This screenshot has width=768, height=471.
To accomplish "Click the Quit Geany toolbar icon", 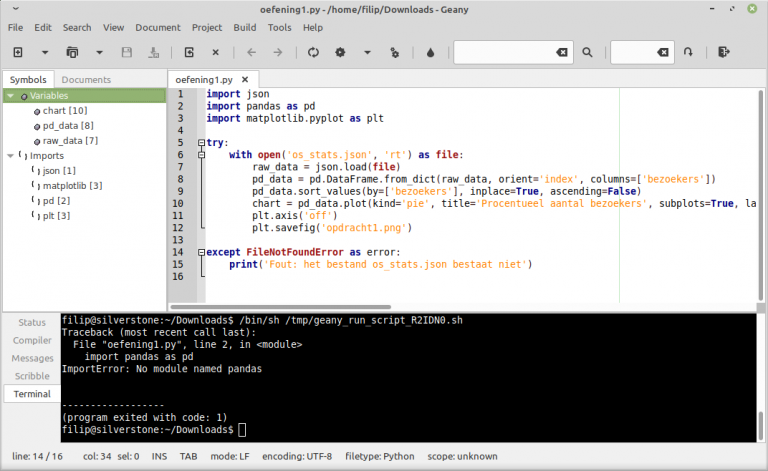I will tap(724, 52).
